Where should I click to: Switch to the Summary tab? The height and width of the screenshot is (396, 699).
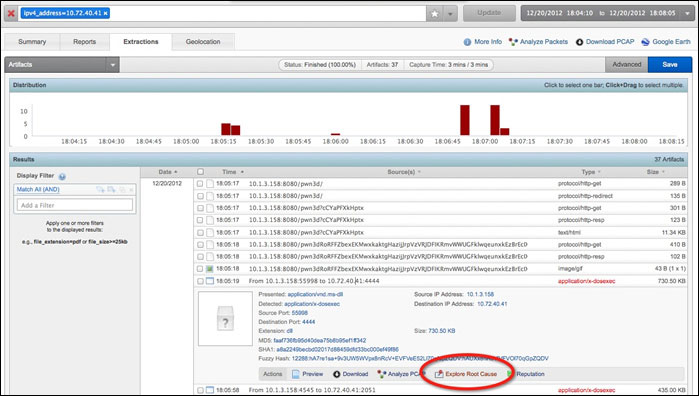pos(32,41)
